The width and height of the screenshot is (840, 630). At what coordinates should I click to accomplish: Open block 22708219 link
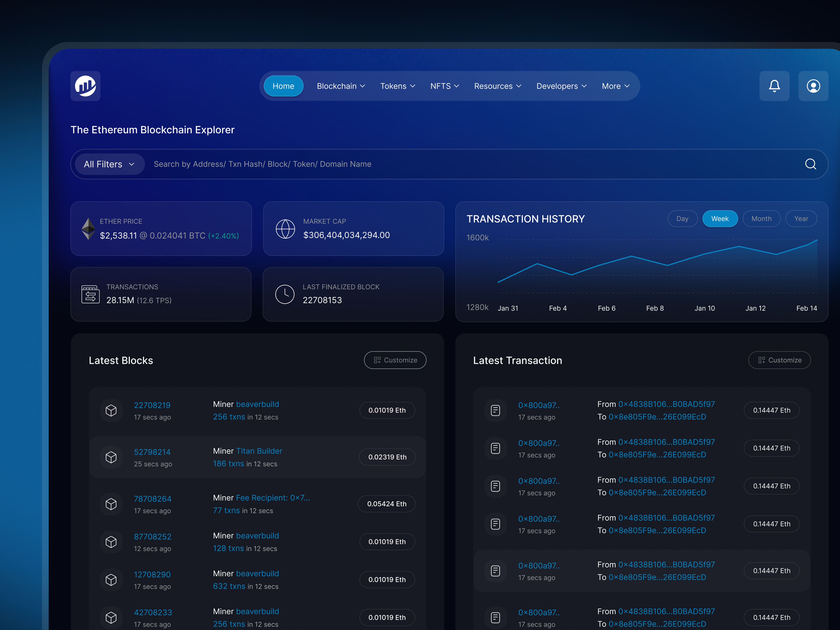152,405
